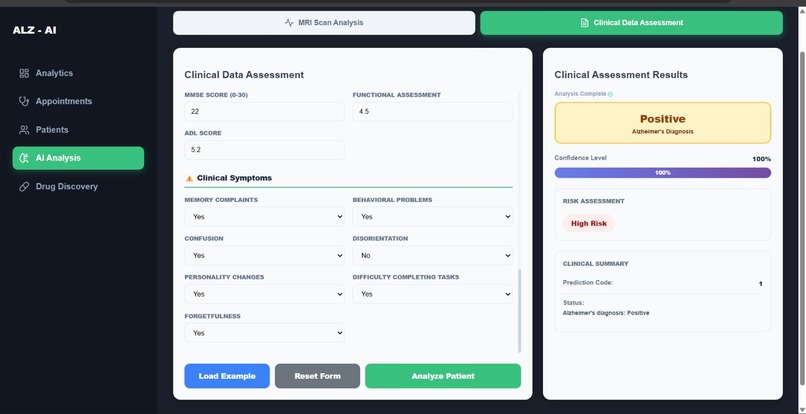Open the Personality Changes dropdown
The height and width of the screenshot is (414, 806).
click(x=264, y=294)
